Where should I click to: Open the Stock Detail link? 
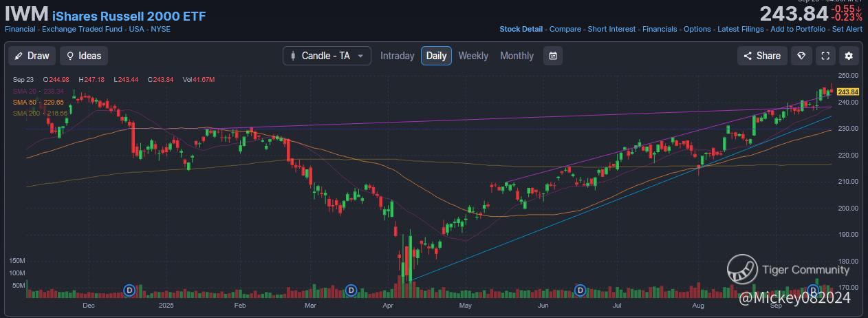click(521, 30)
